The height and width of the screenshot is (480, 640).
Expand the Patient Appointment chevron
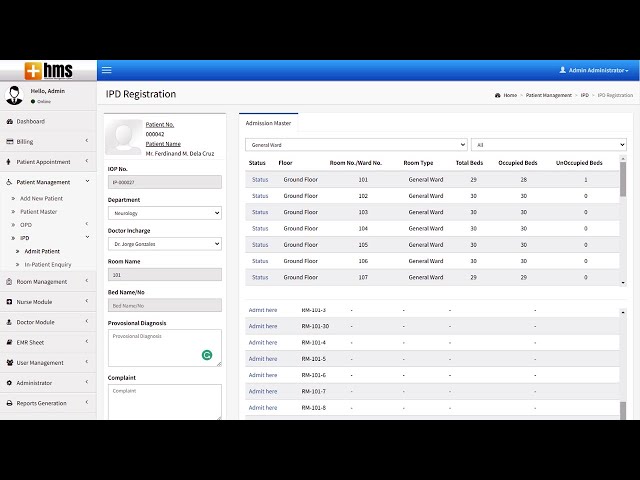87,161
